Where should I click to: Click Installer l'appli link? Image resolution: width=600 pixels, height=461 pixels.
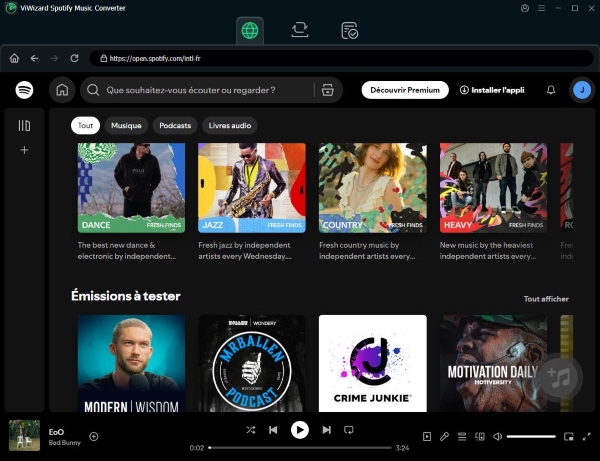(x=492, y=90)
